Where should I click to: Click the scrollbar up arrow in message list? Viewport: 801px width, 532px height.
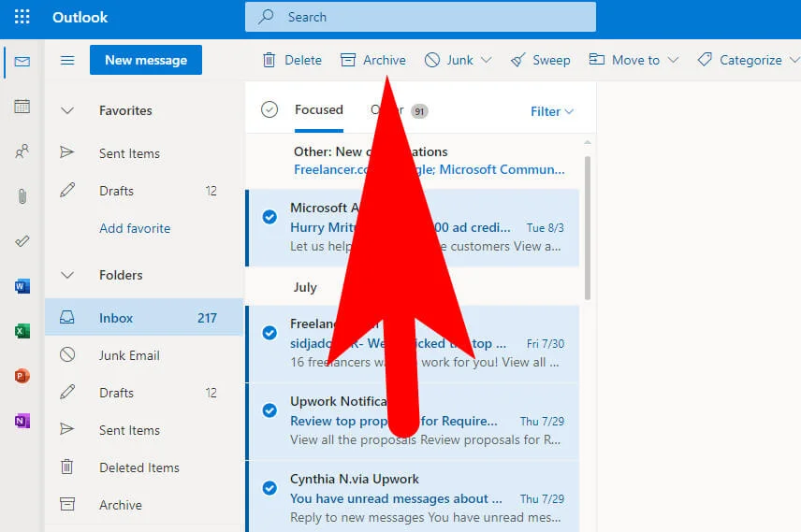[x=588, y=142]
